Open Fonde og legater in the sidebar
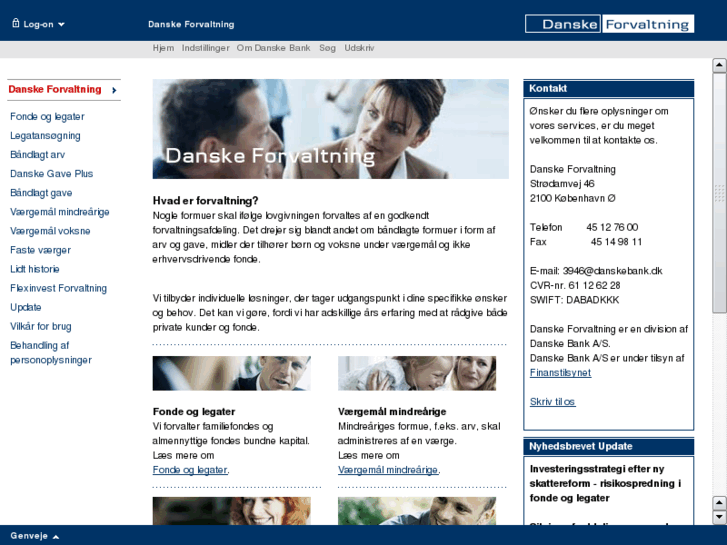The height and width of the screenshot is (545, 727). [x=47, y=116]
